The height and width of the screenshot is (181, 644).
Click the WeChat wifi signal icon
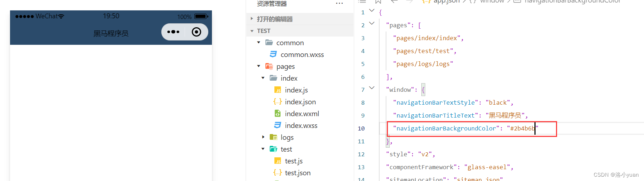coord(61,16)
